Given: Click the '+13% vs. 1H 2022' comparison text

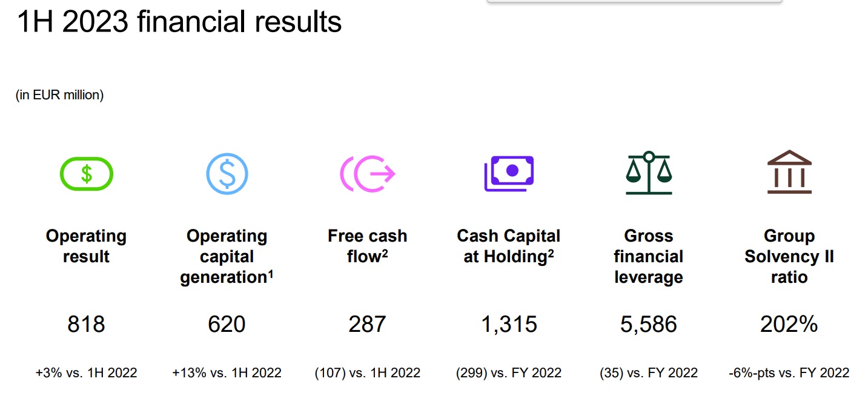Looking at the screenshot, I should 227,373.
